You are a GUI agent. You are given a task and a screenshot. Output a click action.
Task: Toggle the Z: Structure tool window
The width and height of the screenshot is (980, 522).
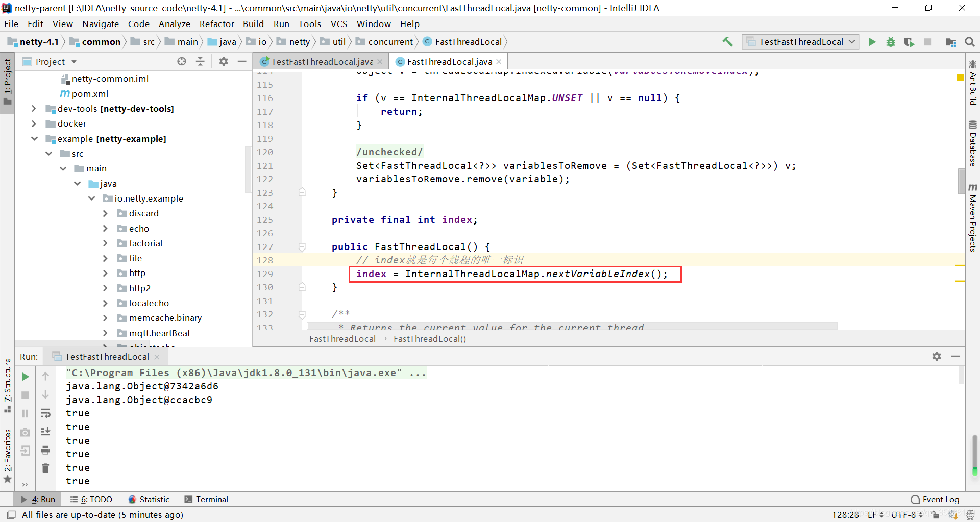click(7, 385)
